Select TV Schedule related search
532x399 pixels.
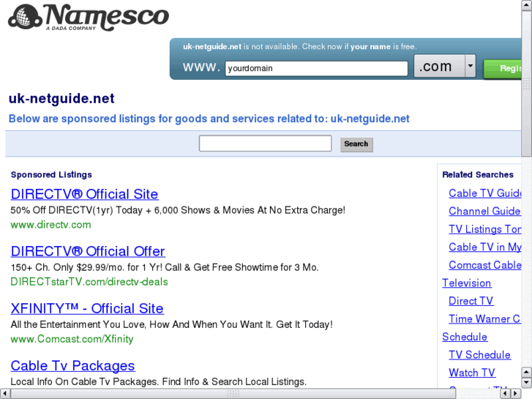tap(479, 355)
